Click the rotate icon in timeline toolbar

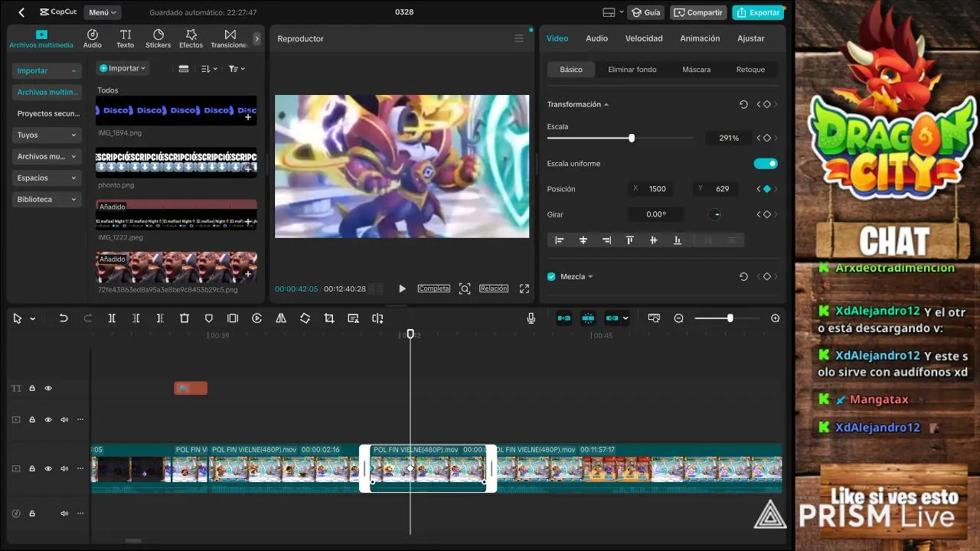point(305,318)
